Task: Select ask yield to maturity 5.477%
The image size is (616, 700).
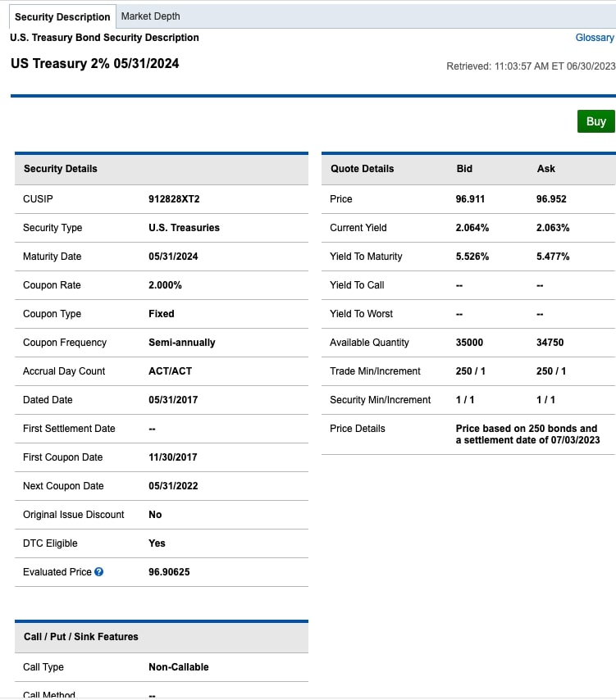Action: (x=553, y=257)
